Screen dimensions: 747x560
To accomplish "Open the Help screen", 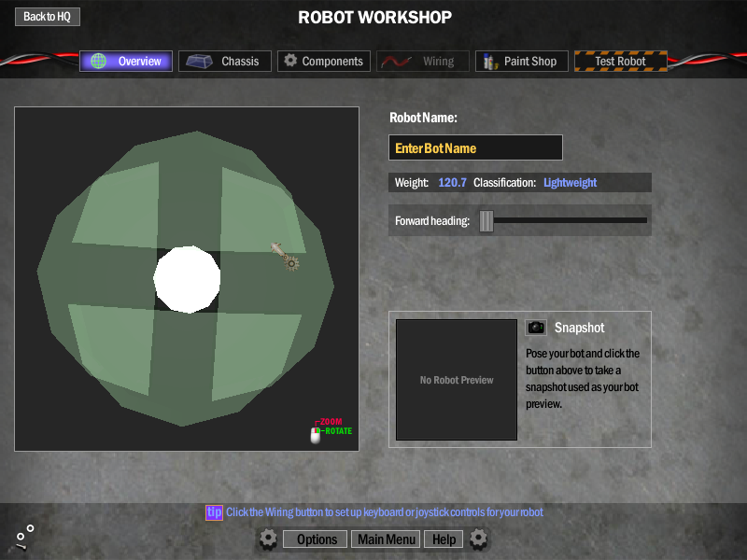I will click(444, 539).
